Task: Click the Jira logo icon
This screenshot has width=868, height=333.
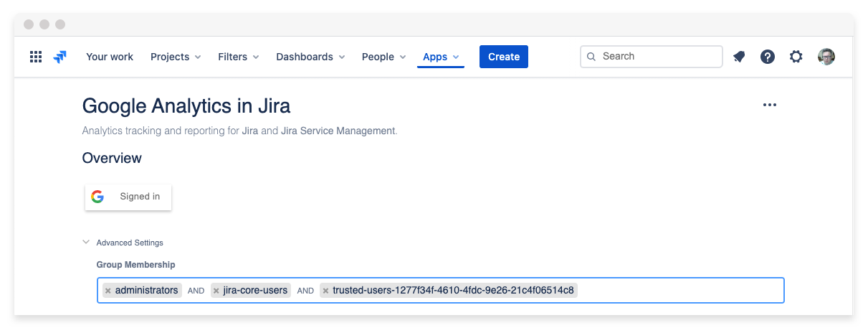Action: pos(60,57)
